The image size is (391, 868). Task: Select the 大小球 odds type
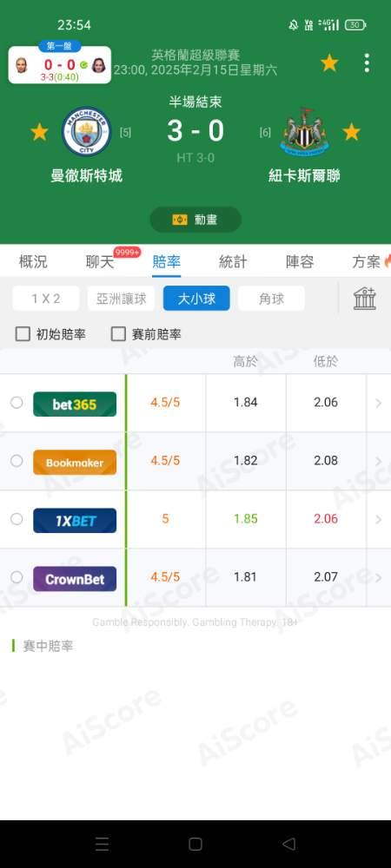196,299
